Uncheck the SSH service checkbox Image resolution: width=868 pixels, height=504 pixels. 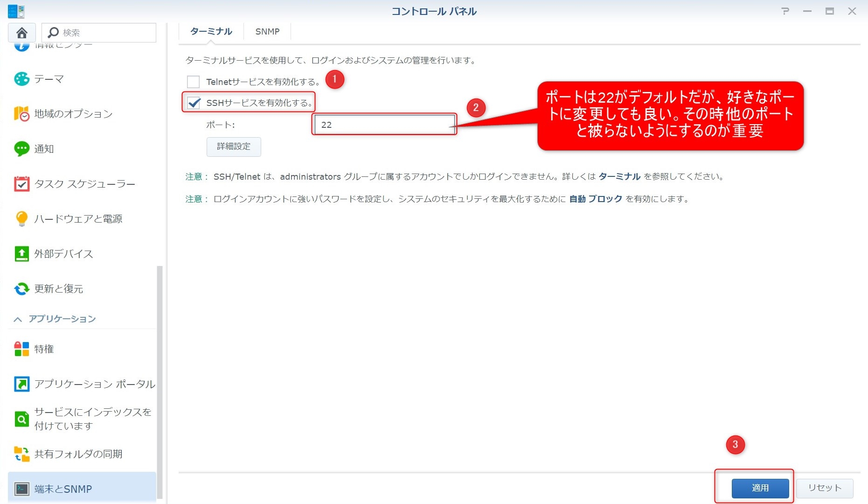[x=193, y=103]
